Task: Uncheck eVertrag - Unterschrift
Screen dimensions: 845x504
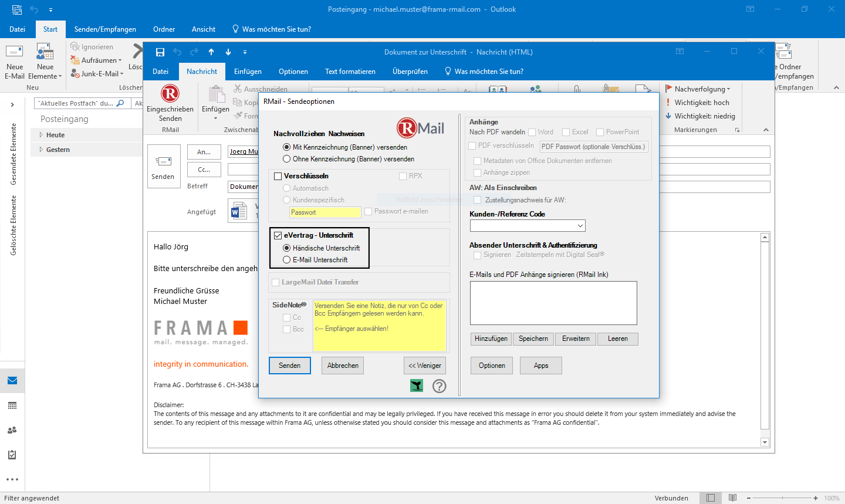Action: tap(278, 235)
